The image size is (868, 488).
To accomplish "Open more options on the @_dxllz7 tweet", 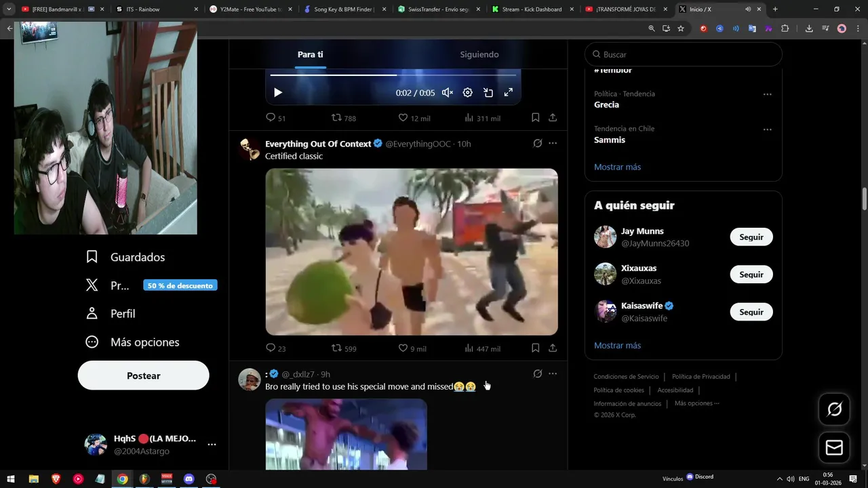I will coord(553,374).
